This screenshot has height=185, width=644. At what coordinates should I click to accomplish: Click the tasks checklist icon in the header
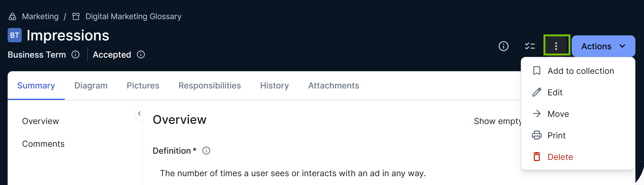(x=530, y=46)
